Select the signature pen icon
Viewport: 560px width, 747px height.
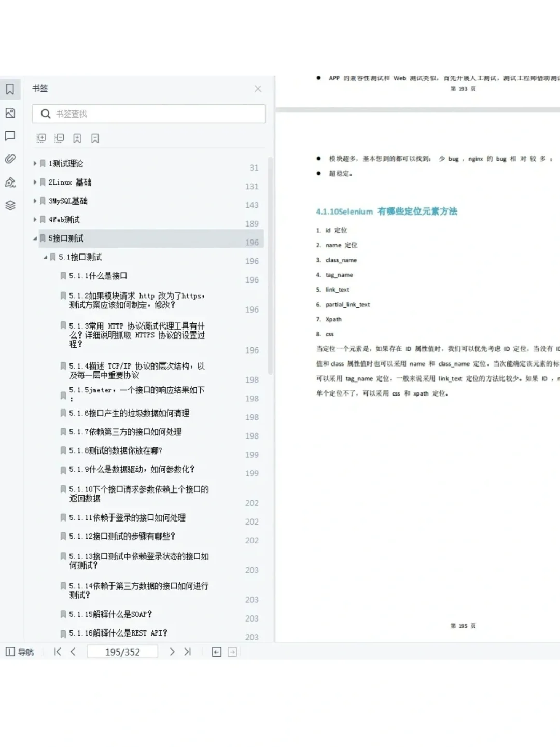[10, 182]
